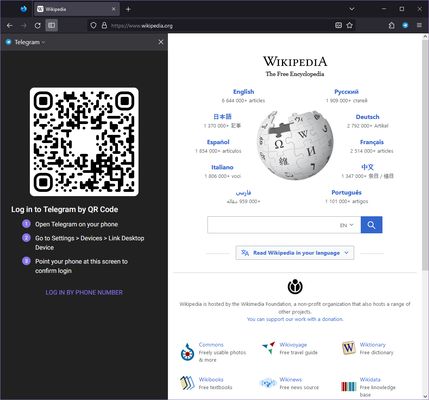Open the EN search language dropdown
This screenshot has width=429, height=400.
(x=346, y=225)
